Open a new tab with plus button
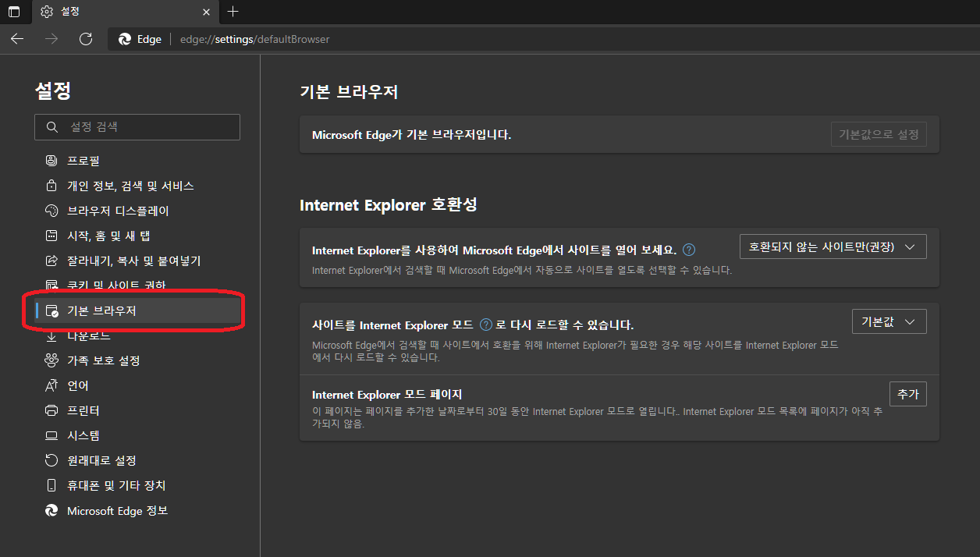The width and height of the screenshot is (980, 557). coord(233,12)
